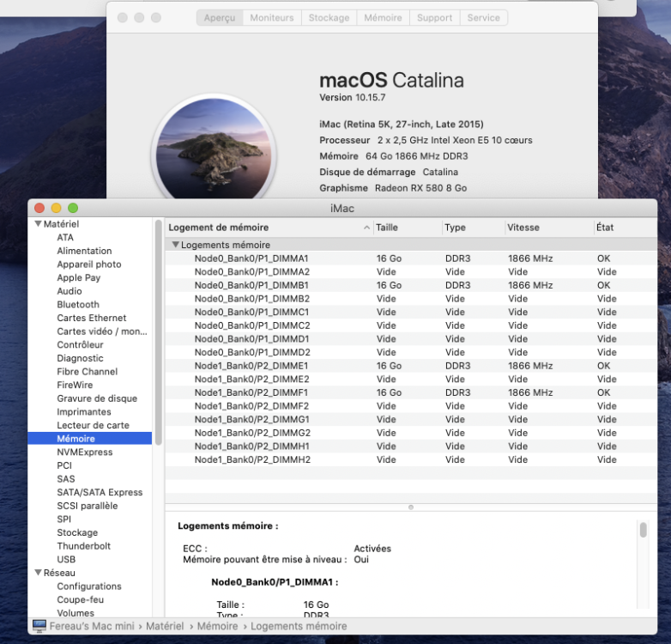Select USB in the sidebar
The height and width of the screenshot is (644, 671).
[x=66, y=559]
